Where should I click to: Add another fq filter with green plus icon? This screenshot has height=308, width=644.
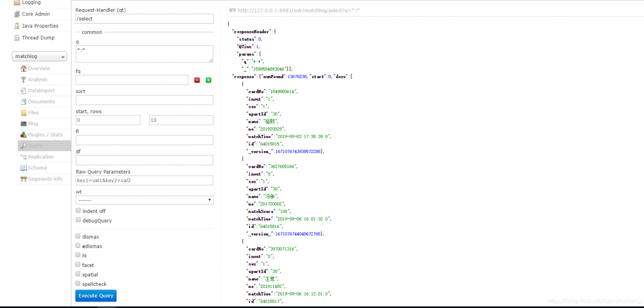coord(208,80)
